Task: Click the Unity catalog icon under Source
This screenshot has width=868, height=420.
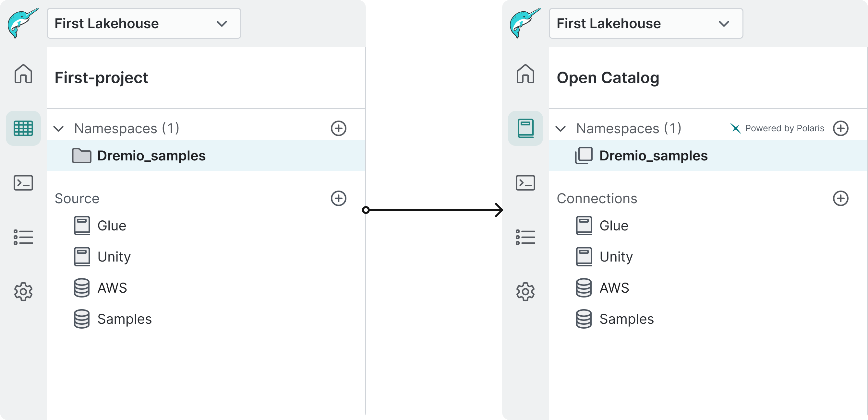Action: point(82,257)
